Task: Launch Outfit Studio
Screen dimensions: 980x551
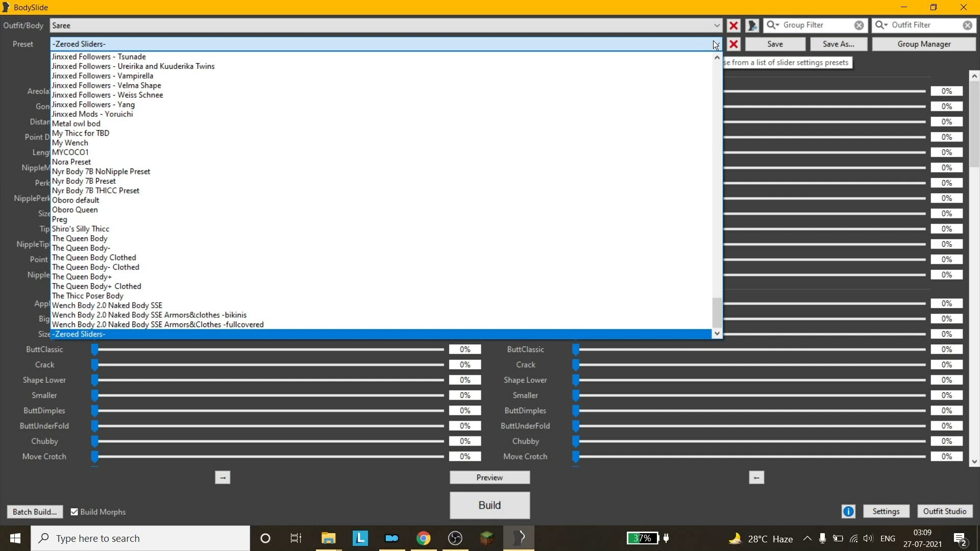Action: 945,511
